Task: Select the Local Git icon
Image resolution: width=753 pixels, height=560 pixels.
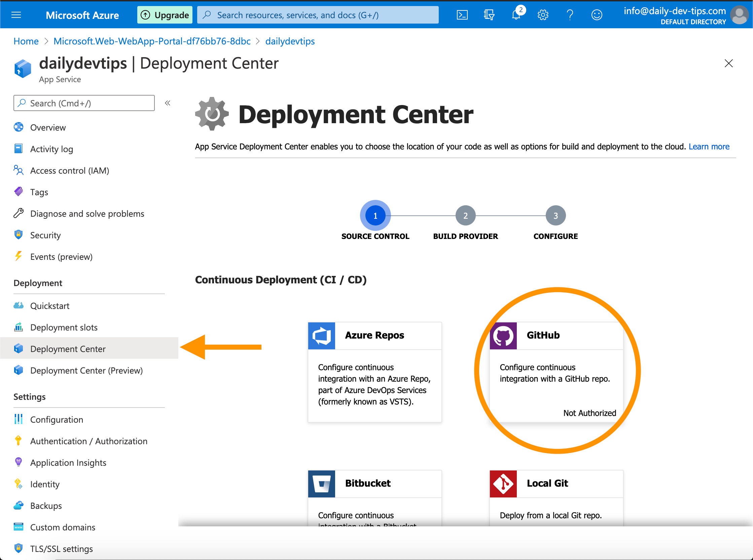Action: click(x=503, y=484)
